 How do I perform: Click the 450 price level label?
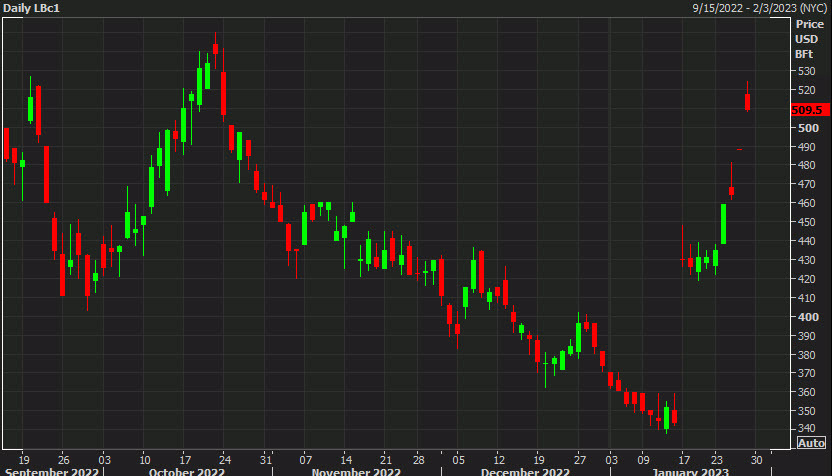[806, 222]
